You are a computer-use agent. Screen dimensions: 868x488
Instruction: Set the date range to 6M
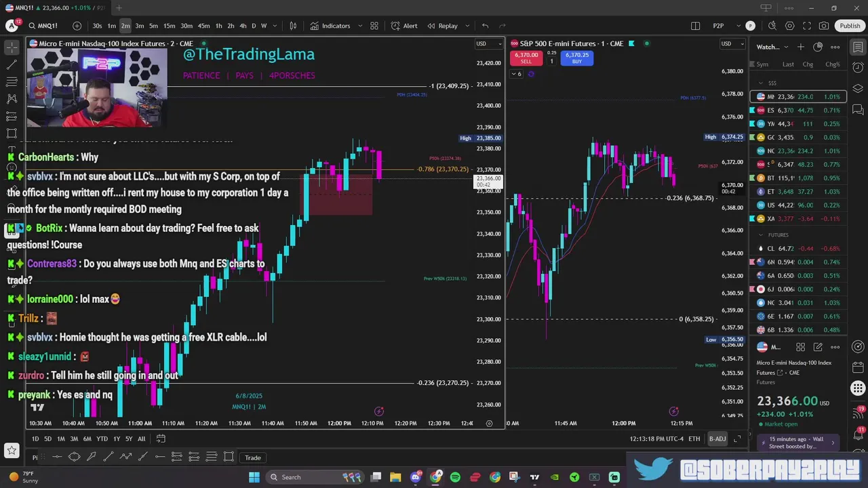(x=87, y=439)
